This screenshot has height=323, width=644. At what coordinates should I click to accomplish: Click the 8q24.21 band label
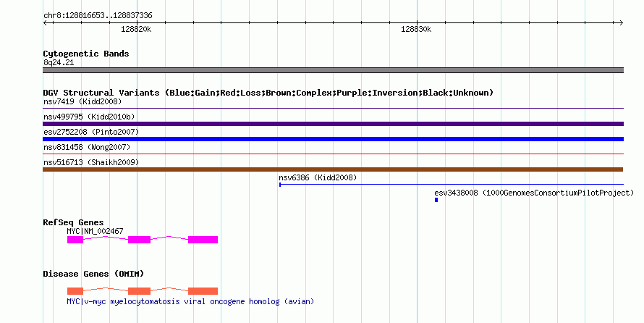(x=59, y=62)
